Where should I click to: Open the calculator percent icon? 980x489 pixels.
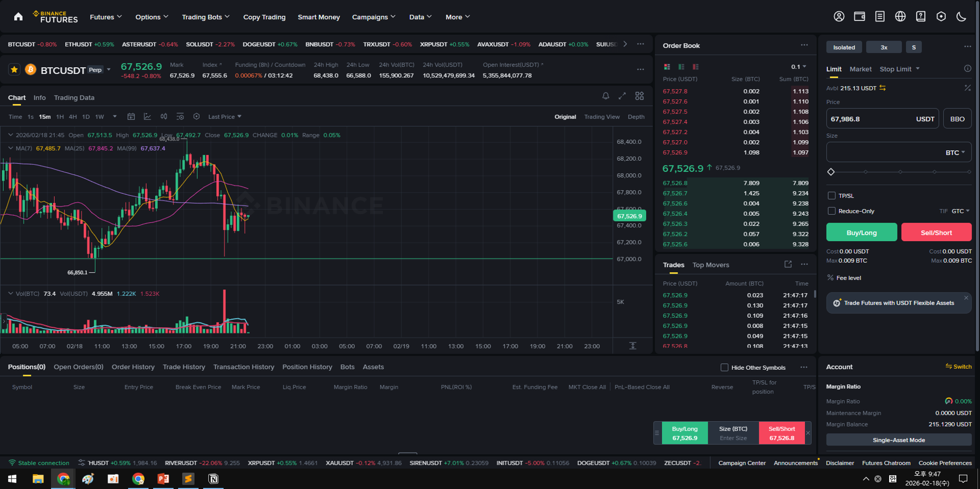click(x=967, y=88)
